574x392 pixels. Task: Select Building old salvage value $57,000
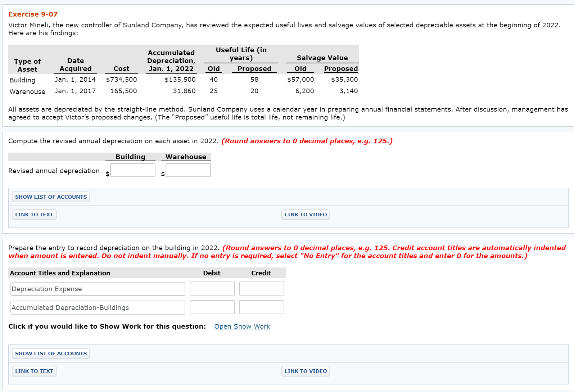(300, 80)
